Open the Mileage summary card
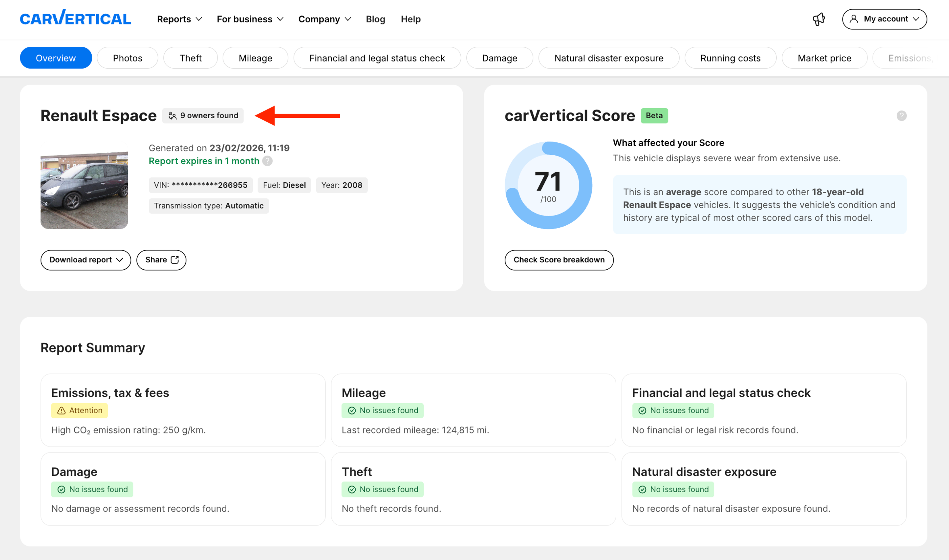This screenshot has width=949, height=560. (474, 410)
